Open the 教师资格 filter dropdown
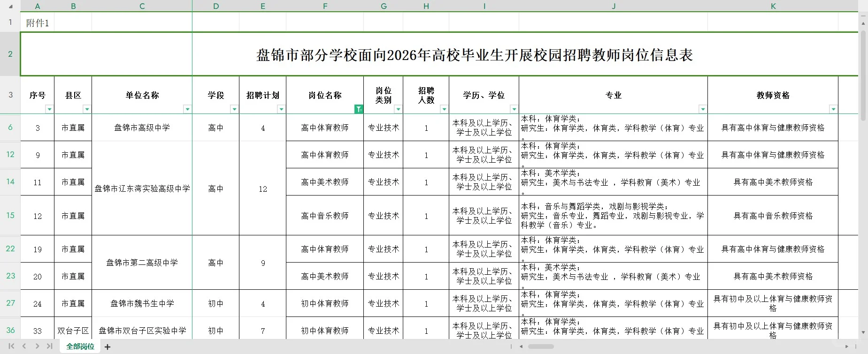The height and width of the screenshot is (354, 868). [x=833, y=109]
